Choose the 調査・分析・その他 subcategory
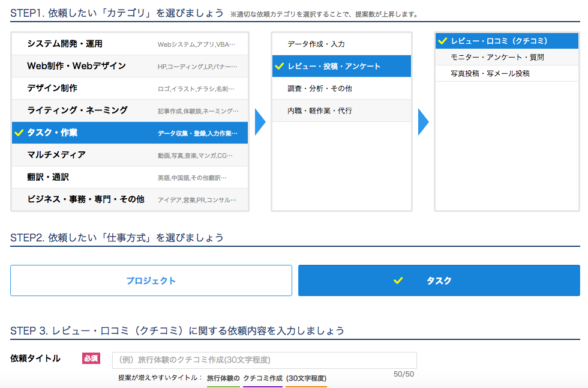The width and height of the screenshot is (588, 388). pos(341,88)
